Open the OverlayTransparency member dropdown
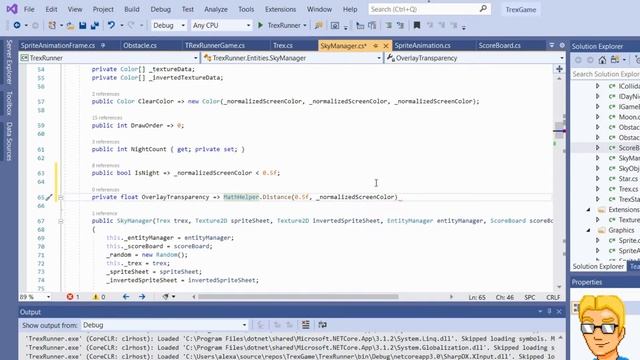Image resolution: width=640 pixels, height=360 pixels. pos(562,58)
